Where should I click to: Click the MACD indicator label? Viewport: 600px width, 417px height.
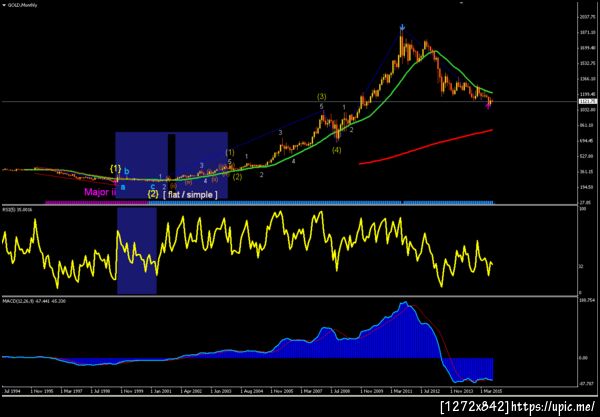point(34,301)
